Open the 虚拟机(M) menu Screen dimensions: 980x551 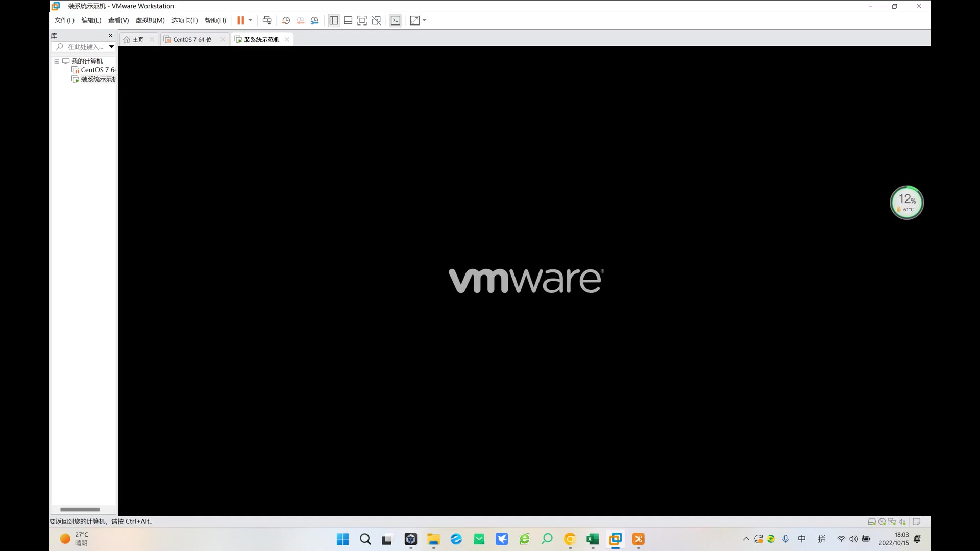click(x=150, y=20)
